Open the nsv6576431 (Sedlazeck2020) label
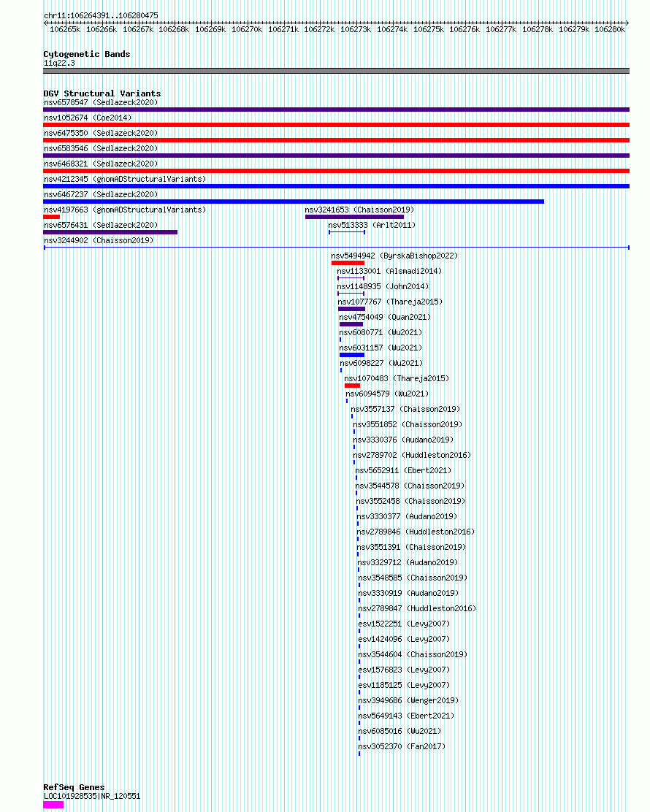Viewport: 650px width, 812px height. click(101, 225)
